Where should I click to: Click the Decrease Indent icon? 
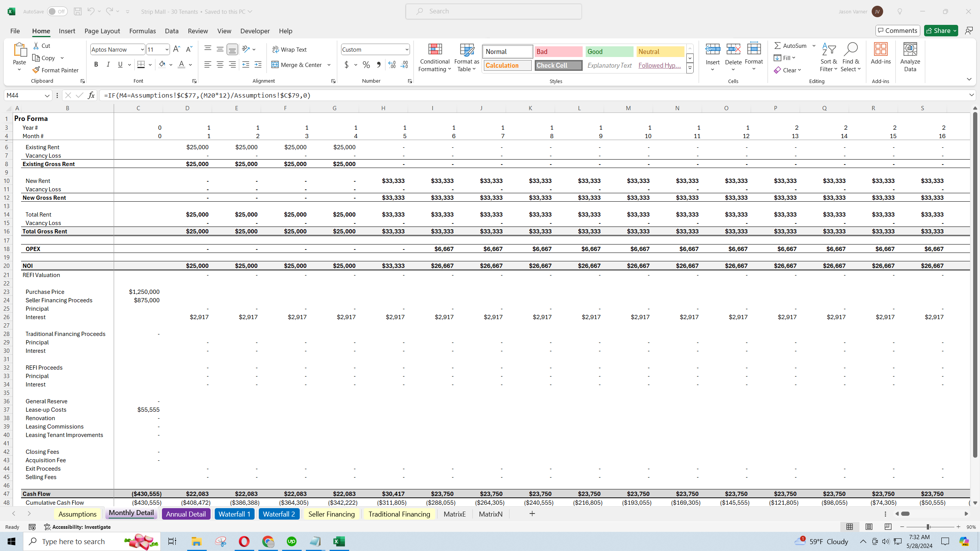pyautogui.click(x=246, y=65)
